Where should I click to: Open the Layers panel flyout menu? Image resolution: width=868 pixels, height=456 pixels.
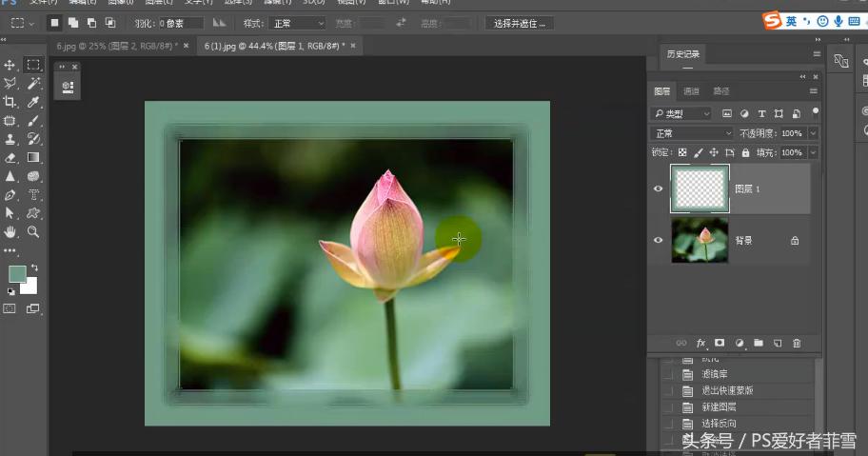click(x=813, y=90)
